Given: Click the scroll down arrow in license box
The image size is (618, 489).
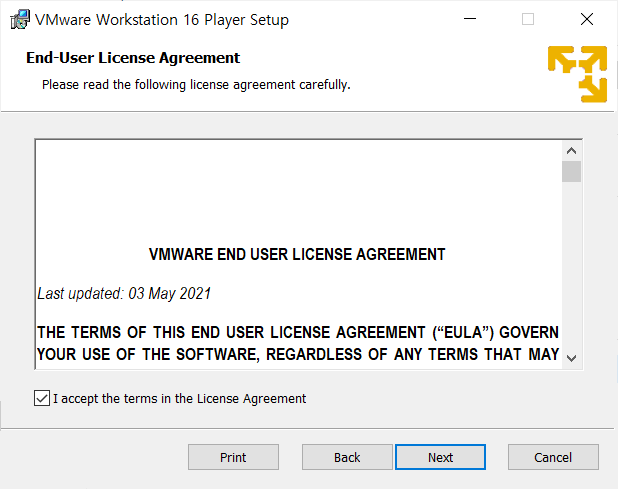Looking at the screenshot, I should [x=571, y=358].
